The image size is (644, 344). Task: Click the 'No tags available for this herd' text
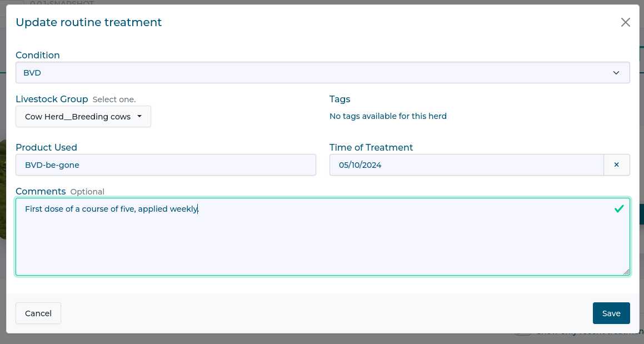pyautogui.click(x=388, y=116)
